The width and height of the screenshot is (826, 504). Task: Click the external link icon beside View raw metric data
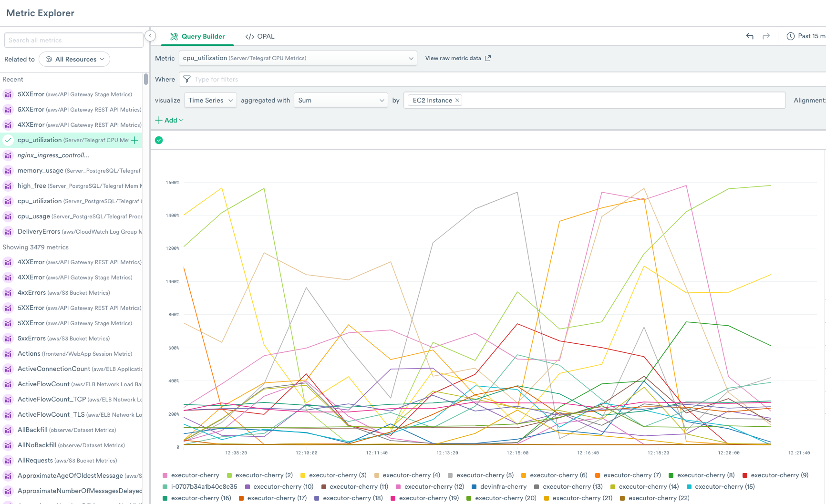(x=488, y=58)
